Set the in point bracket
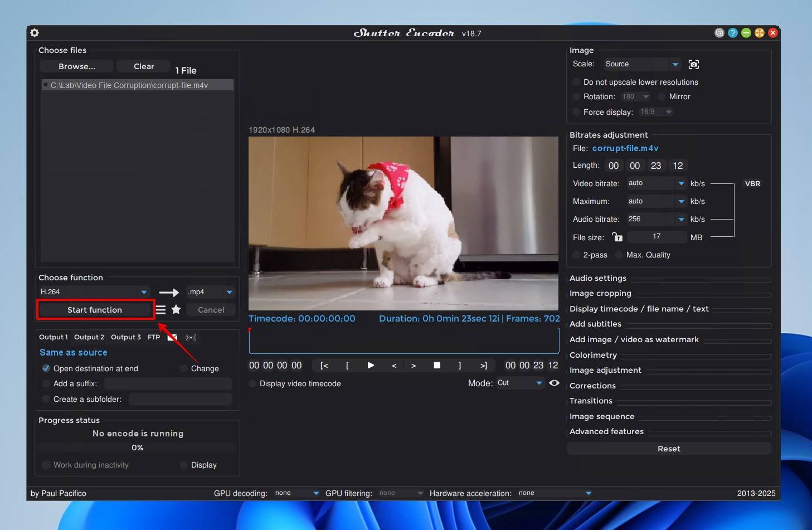 pyautogui.click(x=347, y=366)
